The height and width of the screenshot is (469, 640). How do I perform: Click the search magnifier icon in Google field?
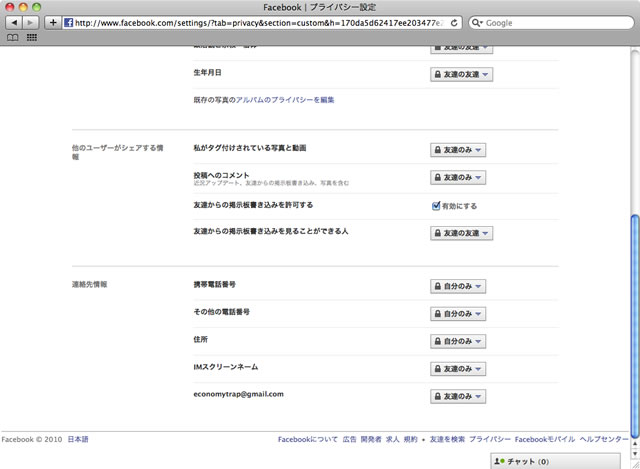477,23
